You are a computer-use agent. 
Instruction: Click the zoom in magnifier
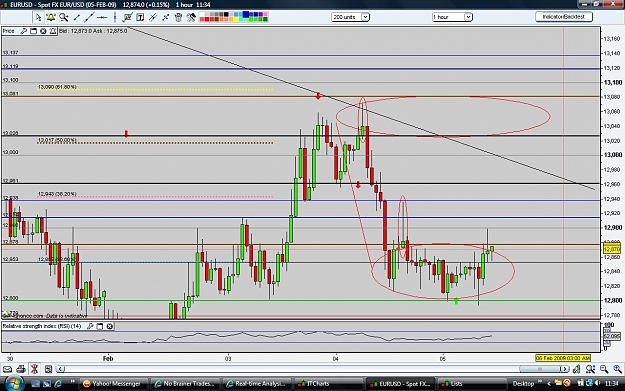coord(617,369)
